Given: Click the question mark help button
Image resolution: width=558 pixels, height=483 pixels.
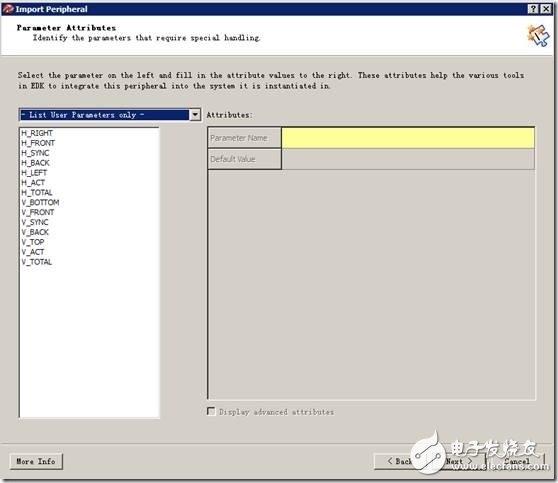Looking at the screenshot, I should click(532, 9).
